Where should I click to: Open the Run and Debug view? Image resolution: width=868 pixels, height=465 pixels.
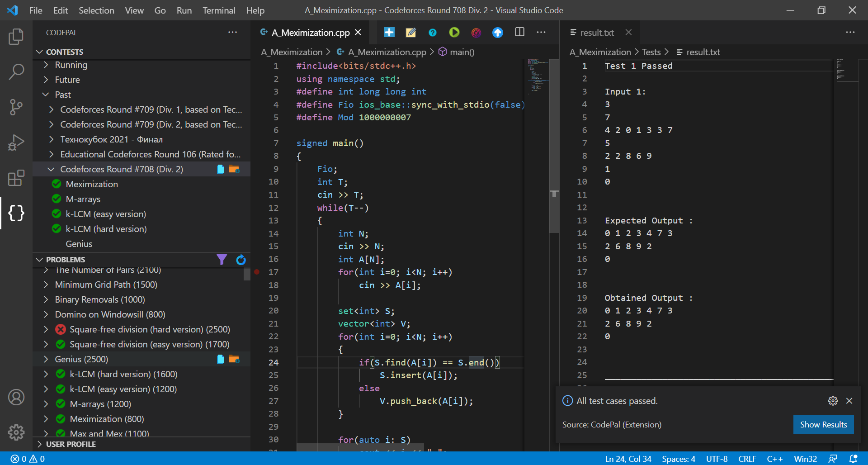[16, 142]
